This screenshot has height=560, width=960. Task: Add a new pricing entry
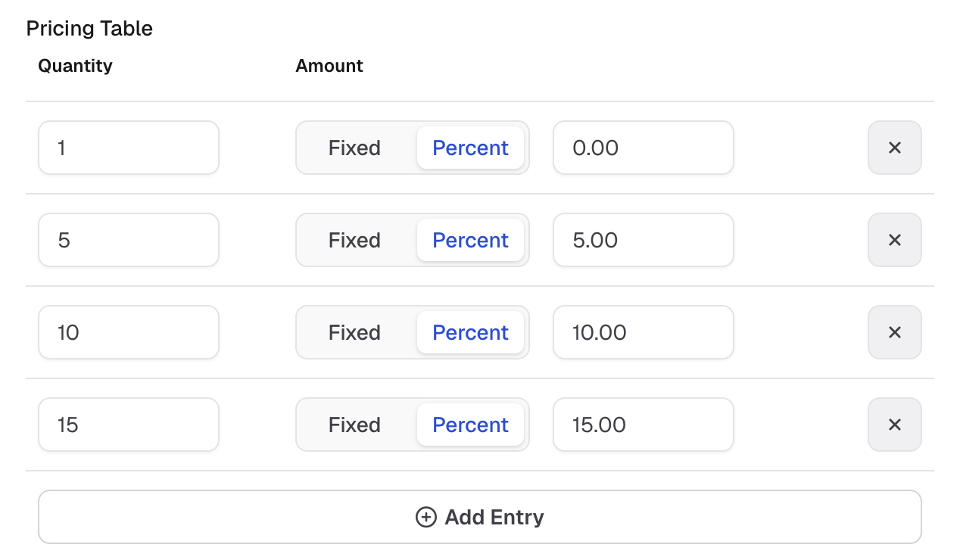pos(480,517)
